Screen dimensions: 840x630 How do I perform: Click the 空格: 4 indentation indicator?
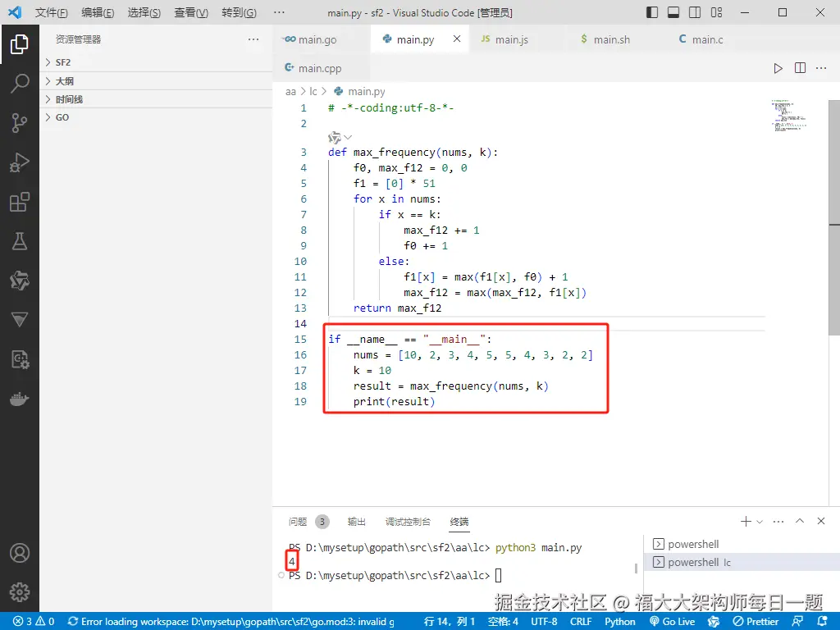point(503,622)
